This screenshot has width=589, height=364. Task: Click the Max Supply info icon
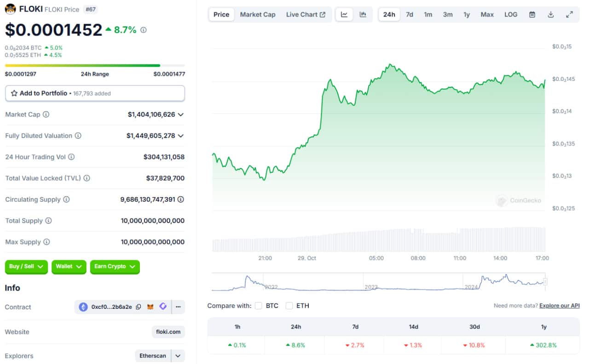[46, 242]
